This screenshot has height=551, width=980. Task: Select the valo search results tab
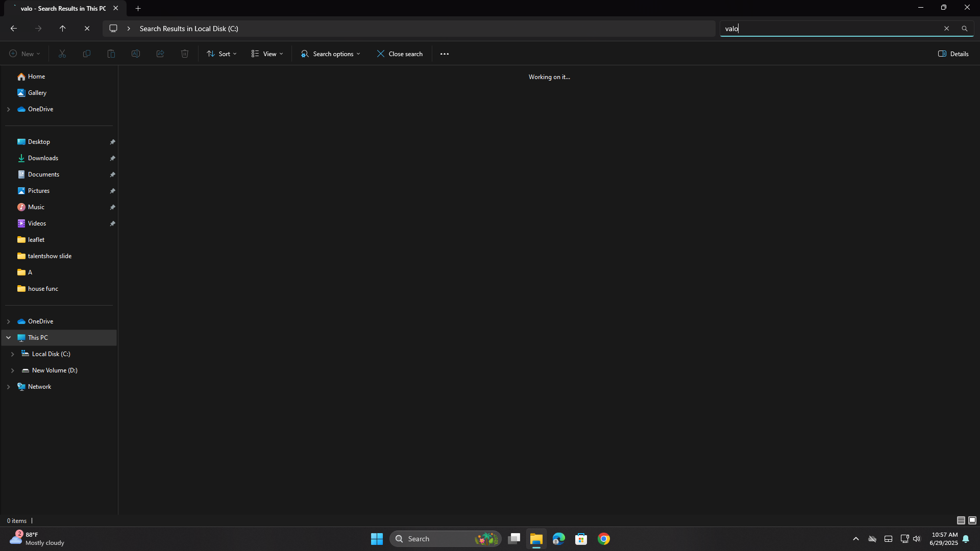tap(63, 8)
